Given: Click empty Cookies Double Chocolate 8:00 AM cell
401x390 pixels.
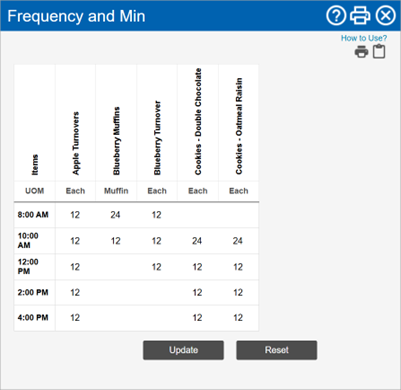Looking at the screenshot, I should tap(198, 215).
